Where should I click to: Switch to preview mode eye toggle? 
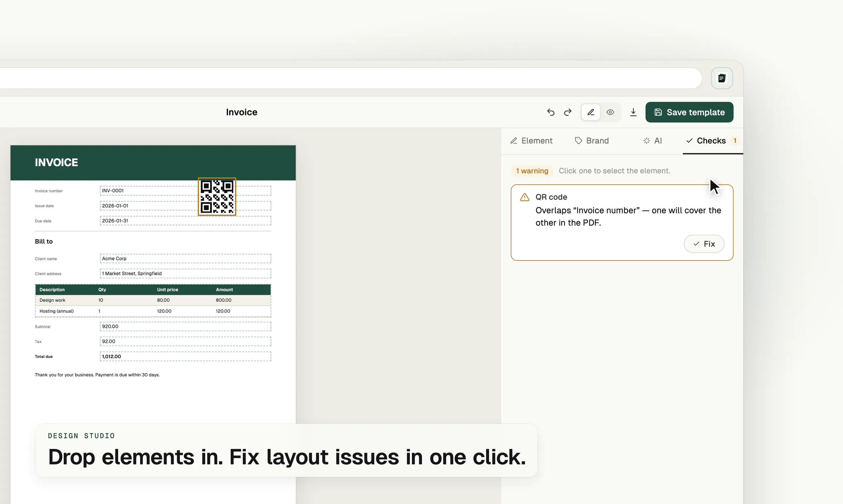pos(610,112)
